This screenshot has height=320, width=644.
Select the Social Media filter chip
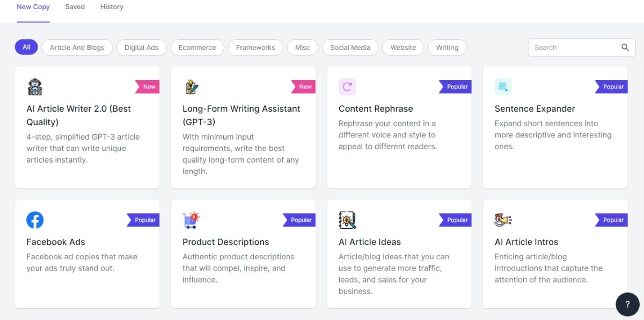[350, 47]
